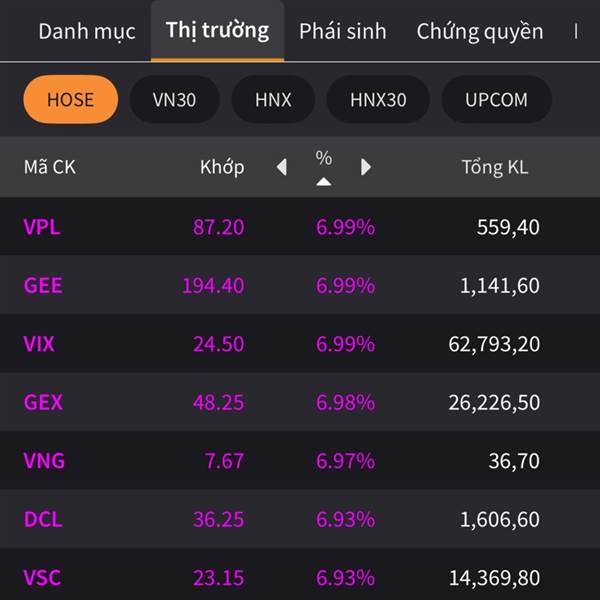The image size is (600, 600).
Task: Go to the Chứng quyền tab
Action: point(479,31)
